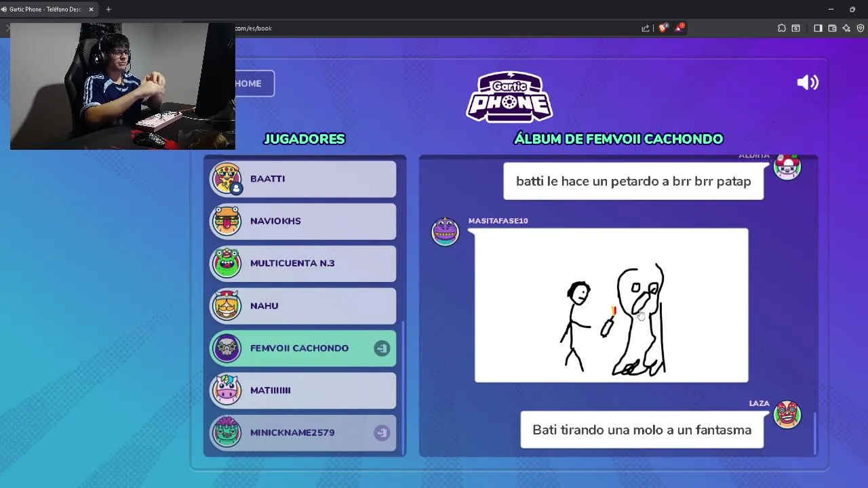
Task: Click the browser address bar URL
Action: point(253,28)
